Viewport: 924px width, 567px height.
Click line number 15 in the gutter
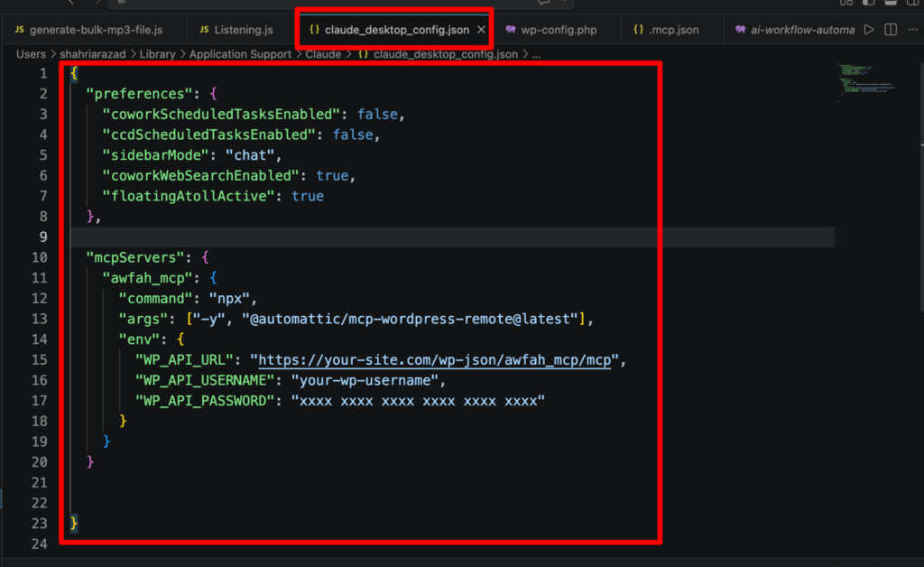coord(40,360)
